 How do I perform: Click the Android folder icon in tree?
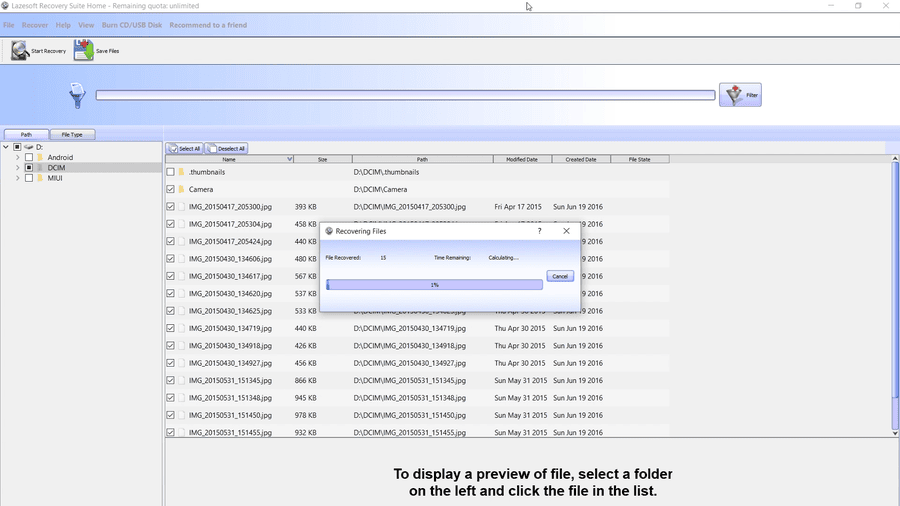pos(40,157)
